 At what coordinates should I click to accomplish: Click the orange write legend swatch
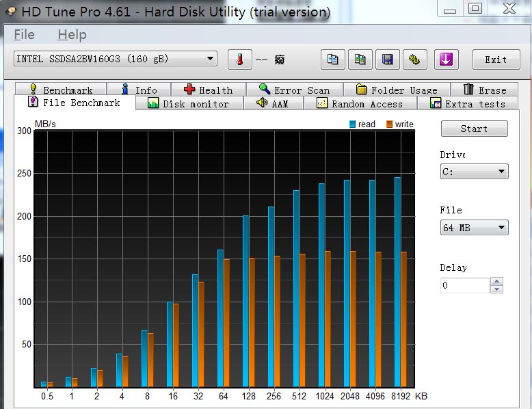click(x=390, y=124)
